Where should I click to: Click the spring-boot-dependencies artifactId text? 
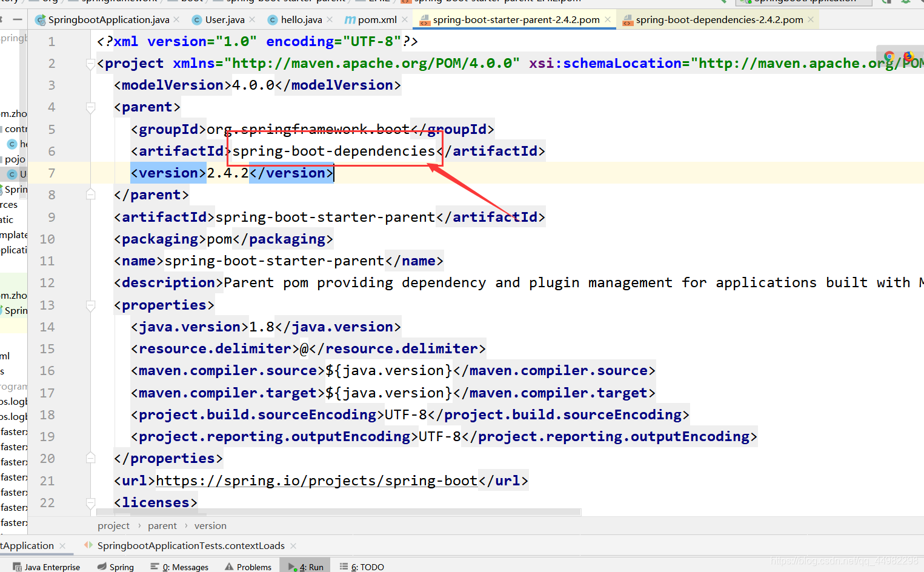tap(334, 151)
